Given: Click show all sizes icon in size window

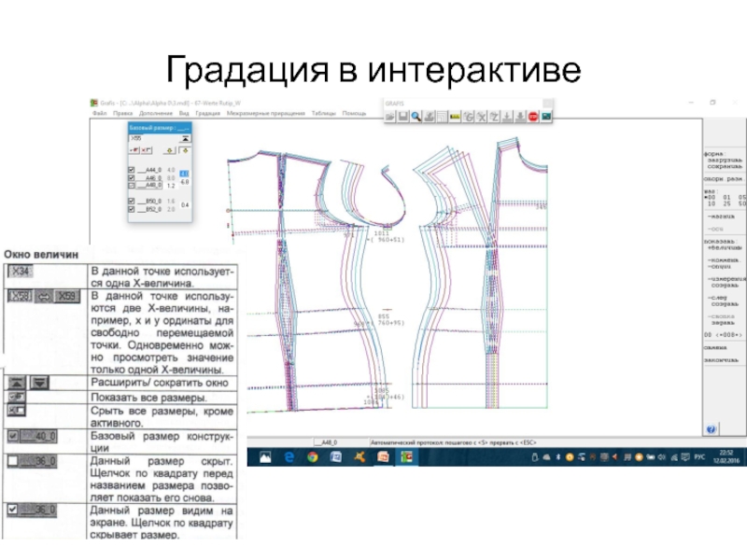Looking at the screenshot, I should pyautogui.click(x=134, y=150).
